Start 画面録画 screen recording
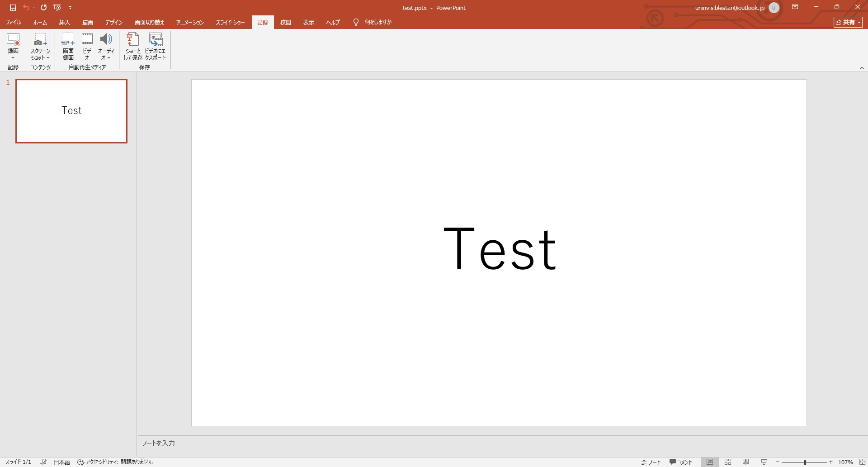This screenshot has width=868, height=467. click(x=68, y=46)
